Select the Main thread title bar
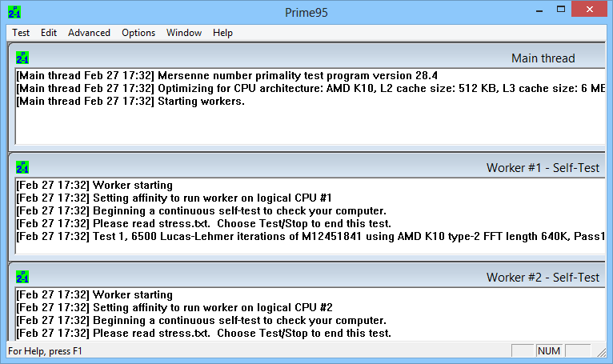The width and height of the screenshot is (613, 364). (x=307, y=58)
